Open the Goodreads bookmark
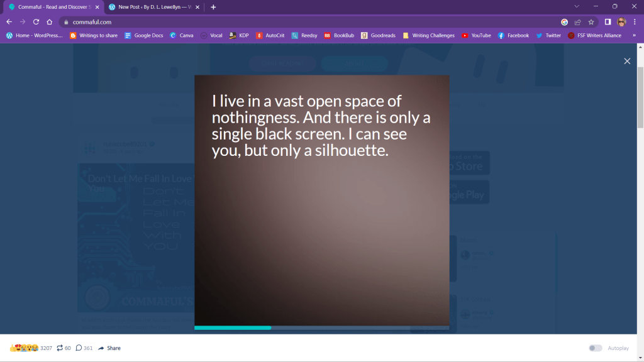Viewport: 644px width, 362px height. pos(379,35)
